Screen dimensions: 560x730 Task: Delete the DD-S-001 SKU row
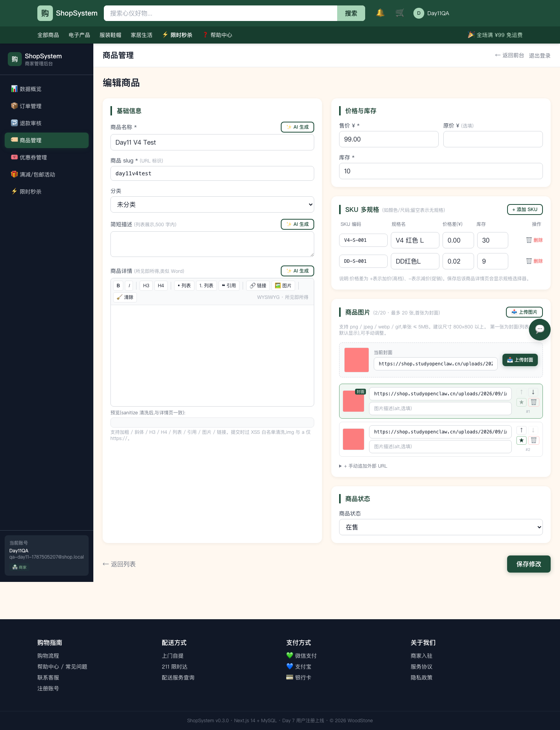[x=534, y=261]
